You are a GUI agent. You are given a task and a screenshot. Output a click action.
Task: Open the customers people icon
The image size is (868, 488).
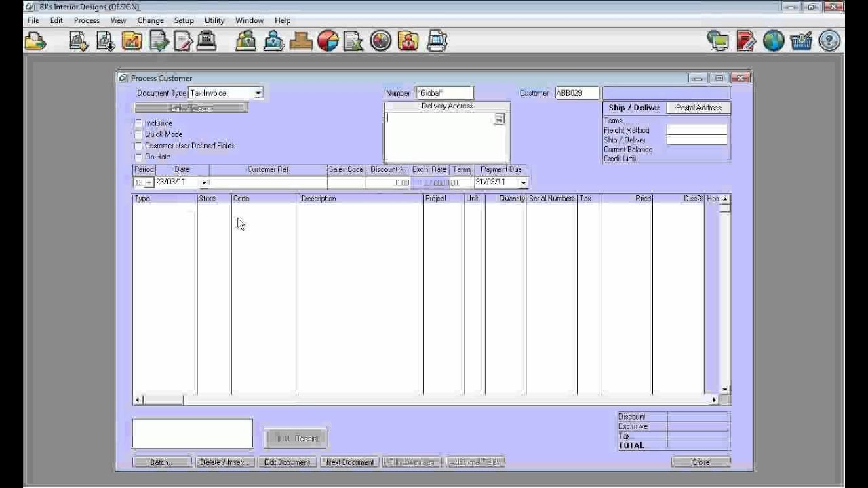(x=246, y=41)
